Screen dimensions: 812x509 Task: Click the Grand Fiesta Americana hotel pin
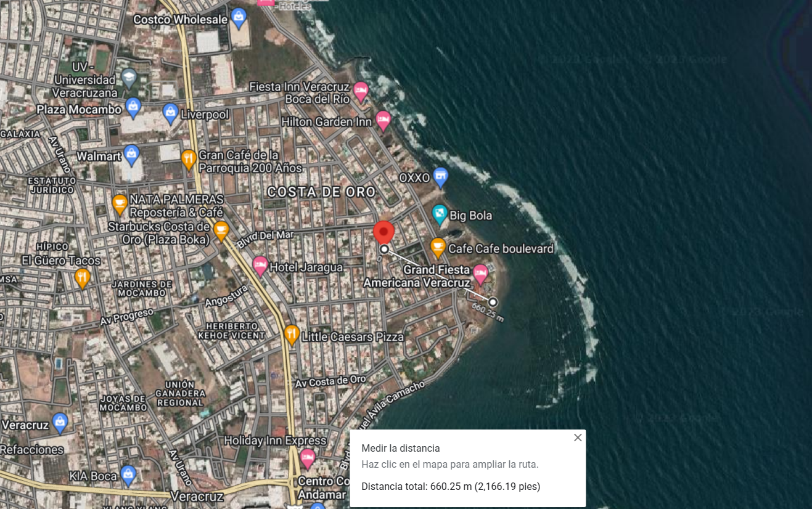click(480, 274)
